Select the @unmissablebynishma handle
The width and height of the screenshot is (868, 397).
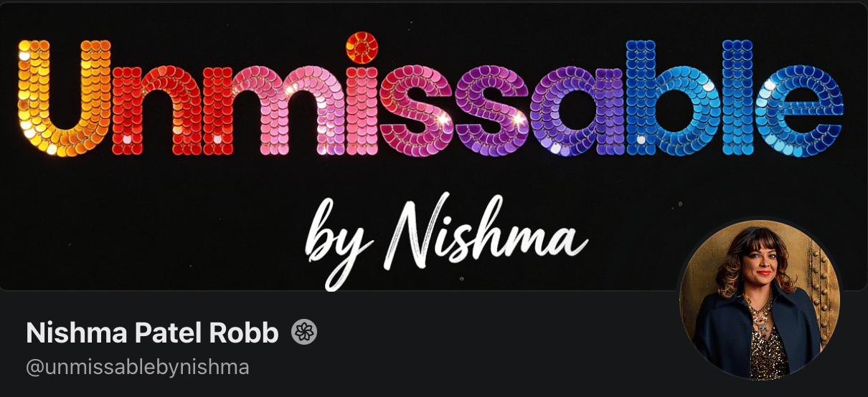pos(138,368)
